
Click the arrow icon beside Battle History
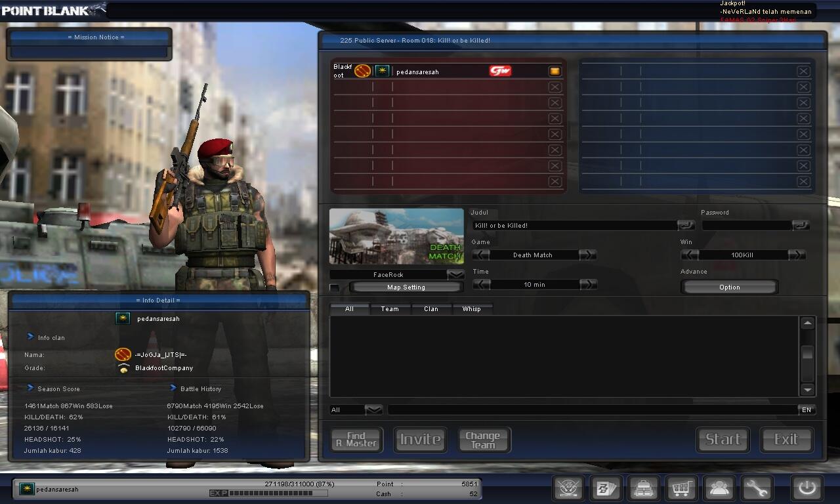click(173, 388)
